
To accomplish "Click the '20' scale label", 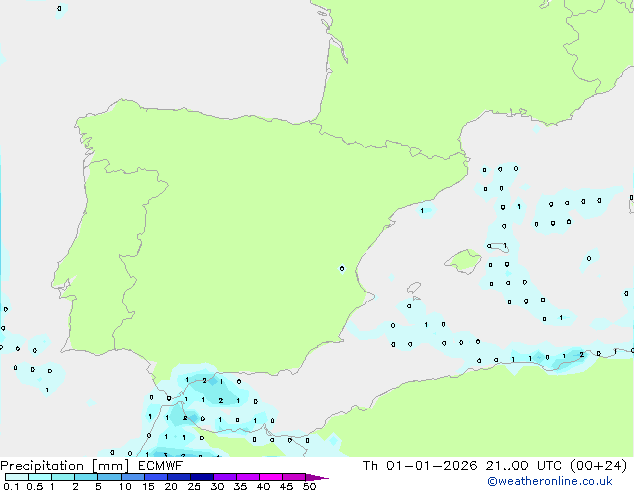I will pyautogui.click(x=171, y=486).
